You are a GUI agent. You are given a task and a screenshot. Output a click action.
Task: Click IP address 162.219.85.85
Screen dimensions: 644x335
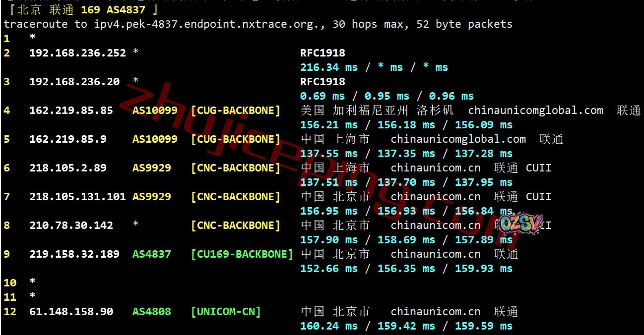coord(71,110)
